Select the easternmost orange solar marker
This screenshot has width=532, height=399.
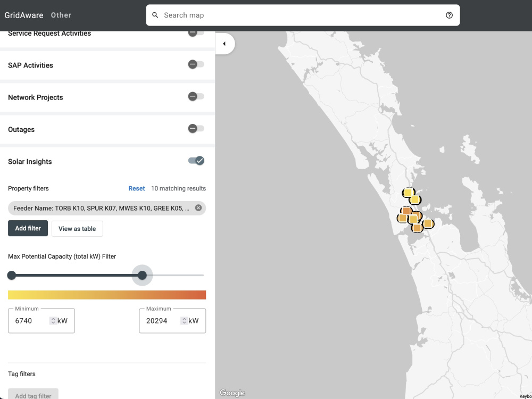pyautogui.click(x=428, y=223)
